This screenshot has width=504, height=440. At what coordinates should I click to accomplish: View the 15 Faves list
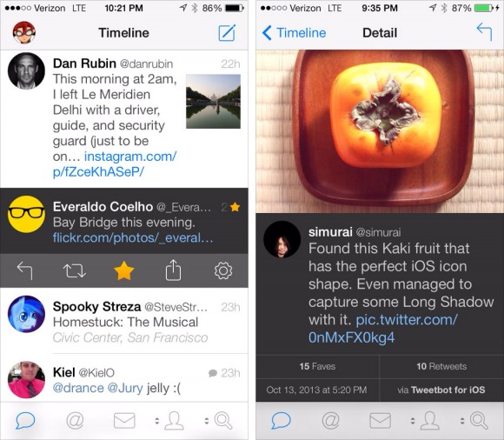pyautogui.click(x=317, y=366)
